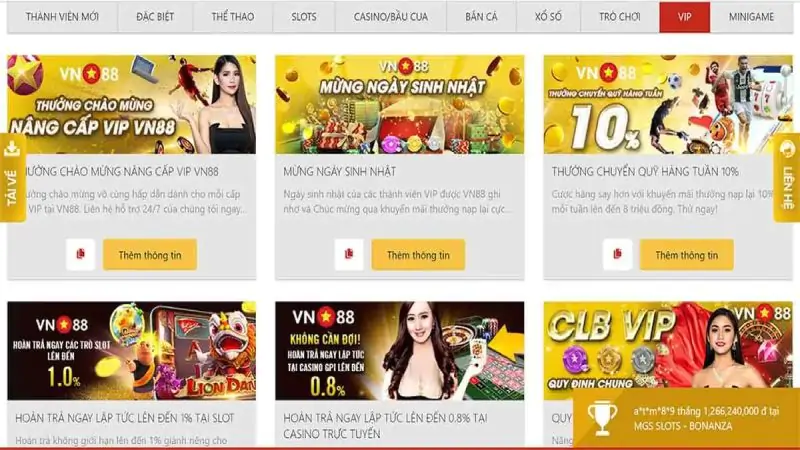Select the THỂ THAO tab
The height and width of the screenshot is (450, 800).
(233, 17)
